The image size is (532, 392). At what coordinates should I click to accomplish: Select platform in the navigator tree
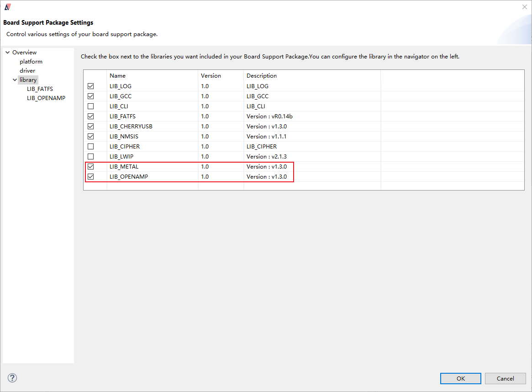(31, 61)
